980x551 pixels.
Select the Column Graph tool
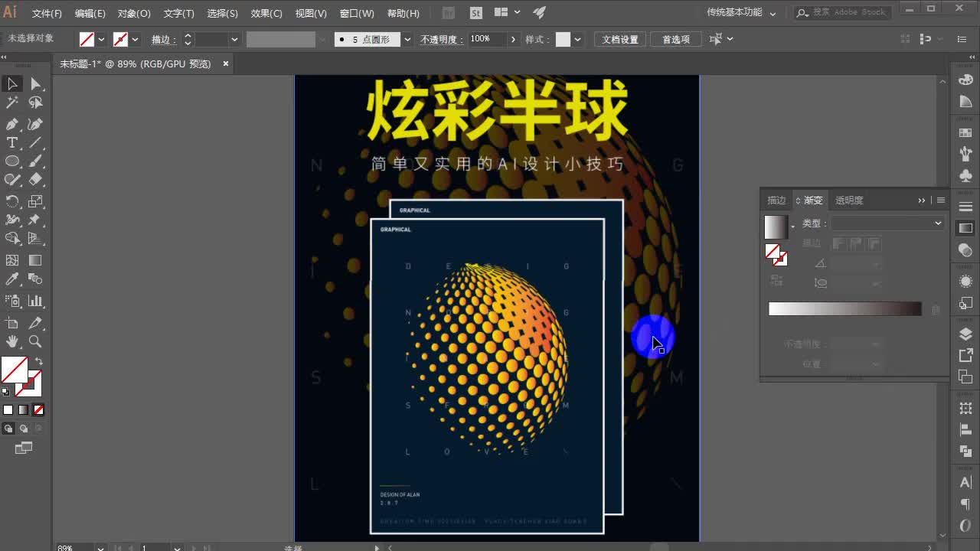[35, 301]
